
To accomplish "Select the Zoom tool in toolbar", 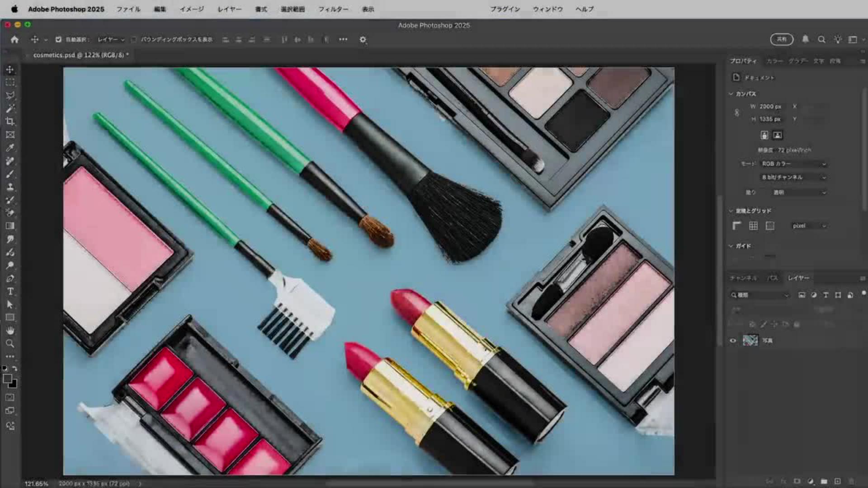I will (10, 344).
